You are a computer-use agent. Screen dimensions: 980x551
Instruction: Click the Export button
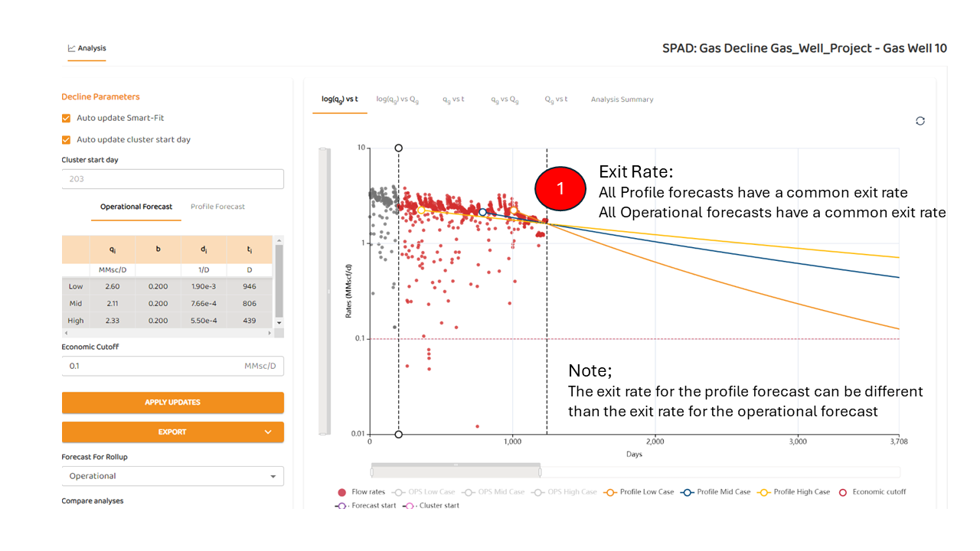point(172,432)
